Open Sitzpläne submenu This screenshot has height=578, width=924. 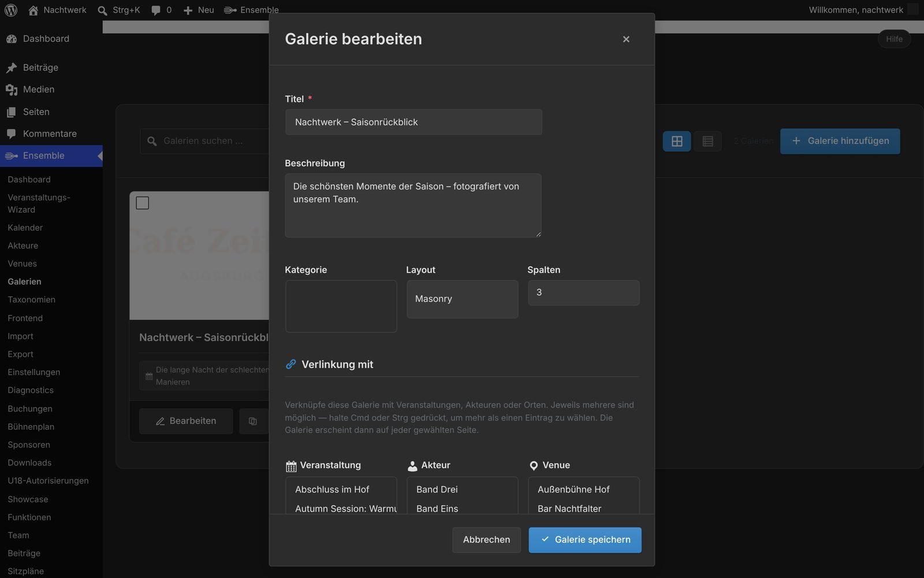tap(25, 571)
